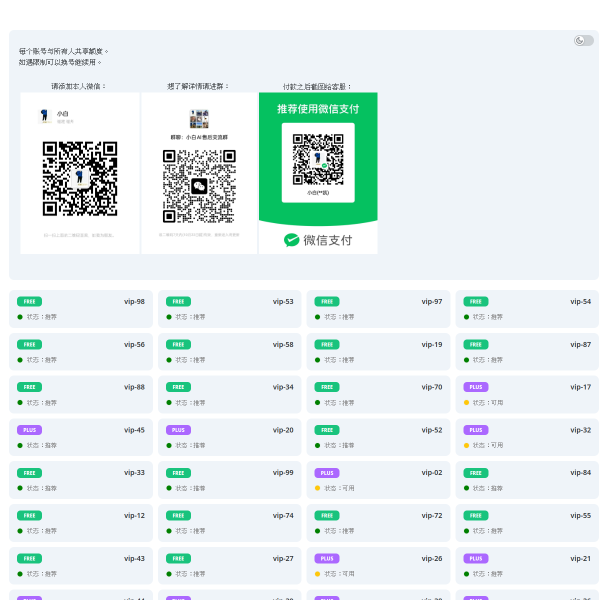Select the vip-54 account card
The image size is (600, 600).
click(x=527, y=309)
